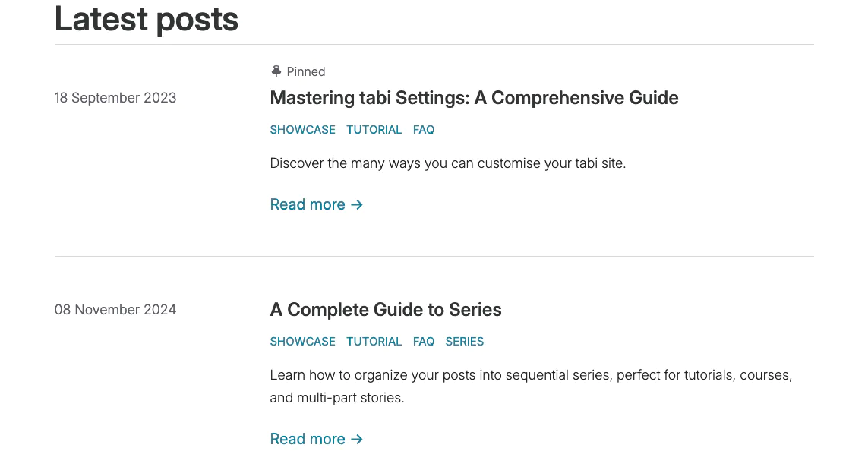
Task: Click the 08 November 2024 date
Action: pyautogui.click(x=115, y=310)
